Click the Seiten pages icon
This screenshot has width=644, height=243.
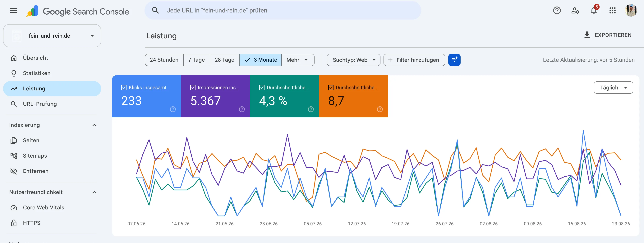(x=14, y=140)
